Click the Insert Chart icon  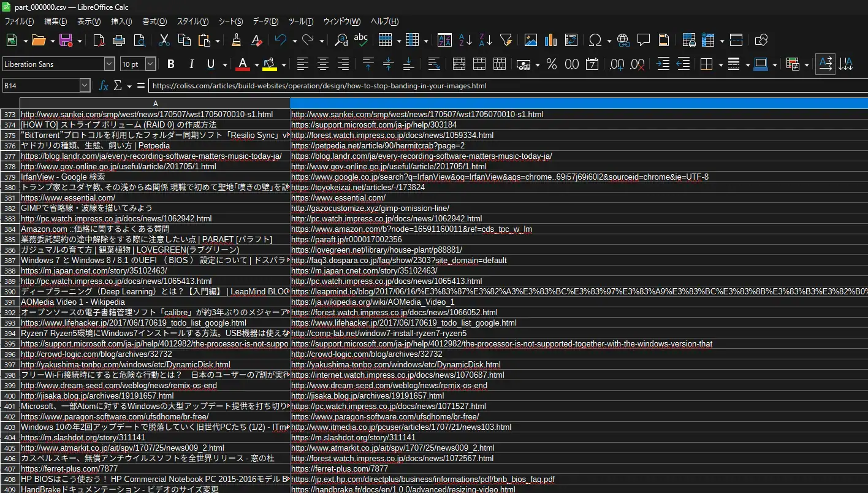tap(551, 40)
